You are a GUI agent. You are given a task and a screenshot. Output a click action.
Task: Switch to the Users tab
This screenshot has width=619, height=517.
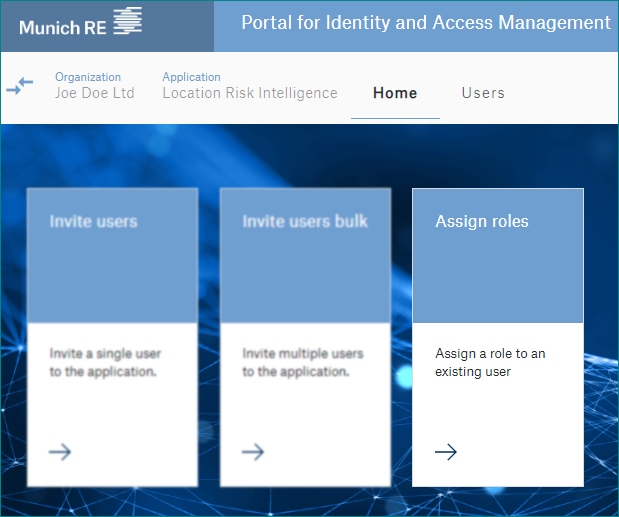pos(483,93)
